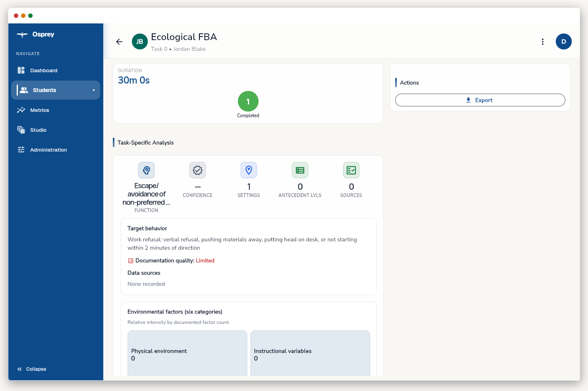
Task: Click the 'Environmental factors (six categories)' heading
Action: tap(175, 312)
